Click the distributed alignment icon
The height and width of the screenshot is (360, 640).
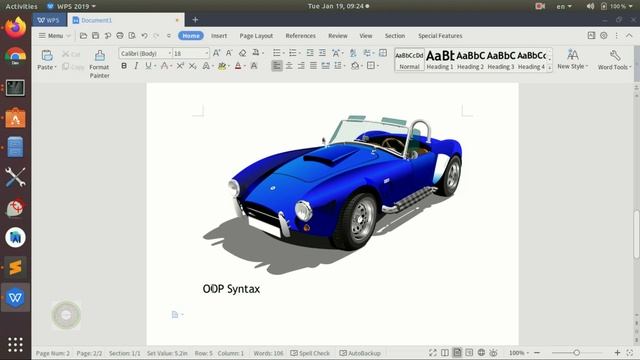325,66
